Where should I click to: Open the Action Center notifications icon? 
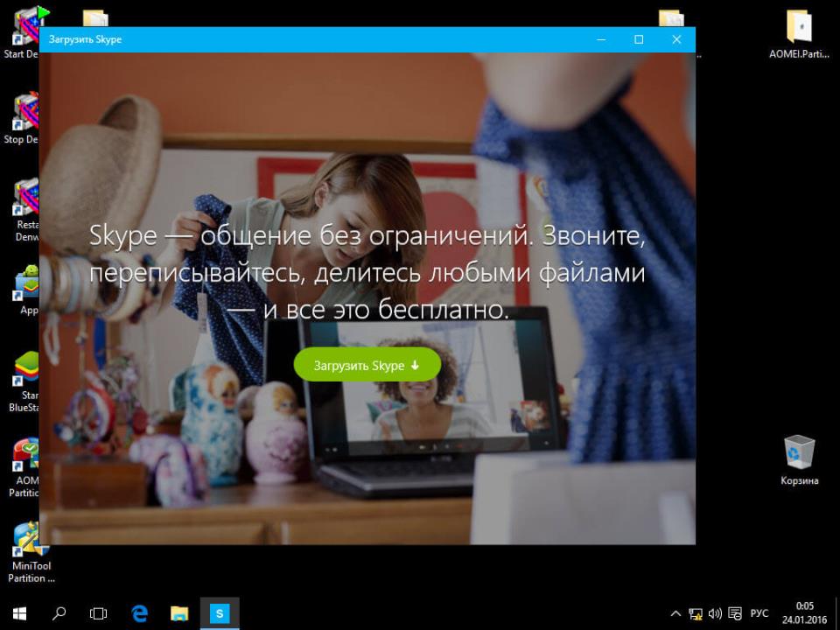click(x=735, y=613)
